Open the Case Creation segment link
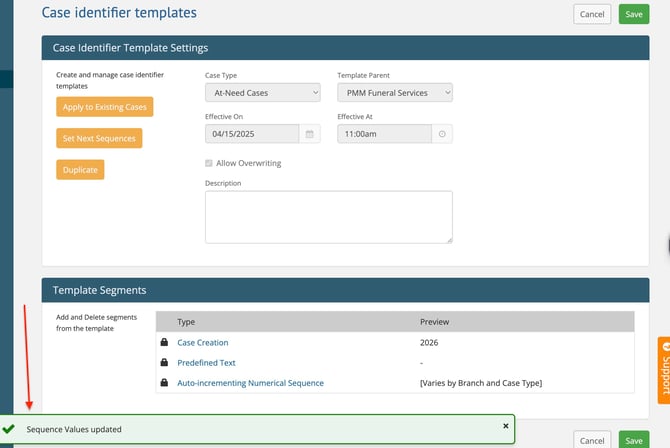 pos(203,343)
